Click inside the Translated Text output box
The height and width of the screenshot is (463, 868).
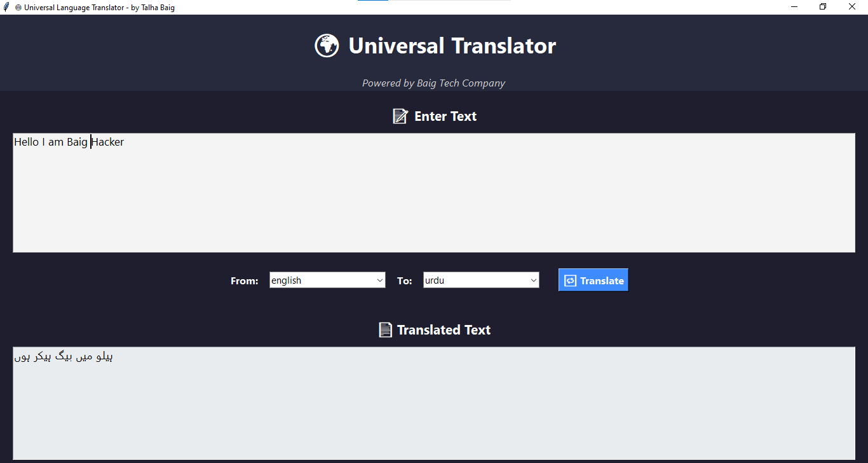434,403
